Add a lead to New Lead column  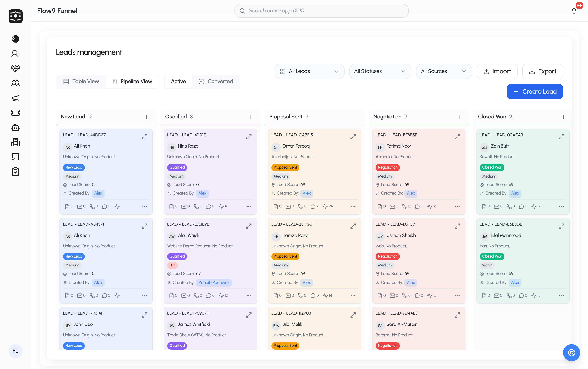tap(146, 117)
